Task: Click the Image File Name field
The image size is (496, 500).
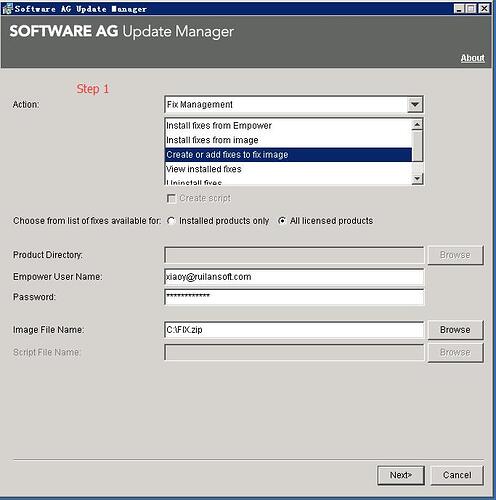Action: [294, 330]
